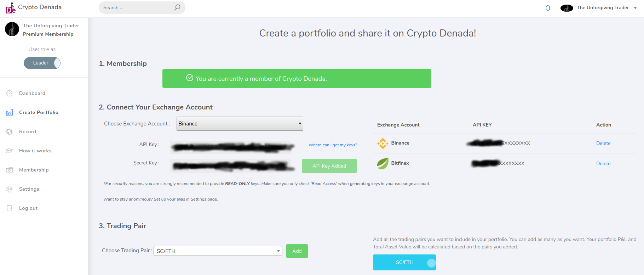Image resolution: width=644 pixels, height=275 pixels.
Task: Click the How it works paper plane icon
Action: coord(10,151)
